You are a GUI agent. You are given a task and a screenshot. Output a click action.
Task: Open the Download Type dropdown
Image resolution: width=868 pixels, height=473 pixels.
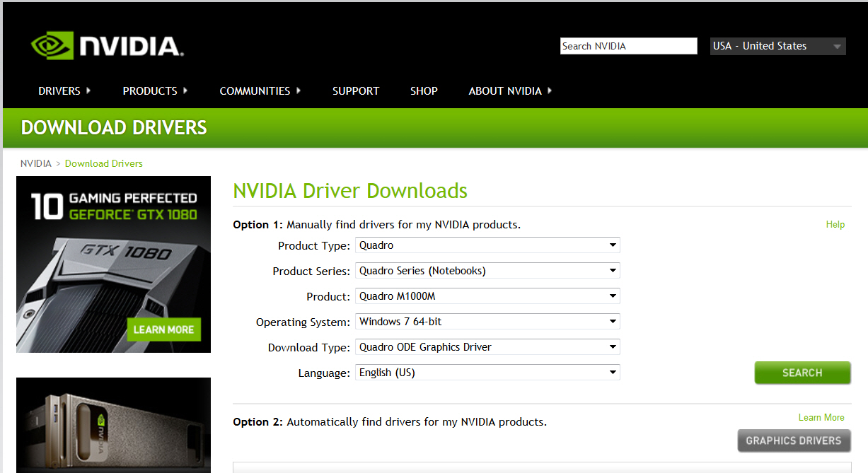coord(487,347)
